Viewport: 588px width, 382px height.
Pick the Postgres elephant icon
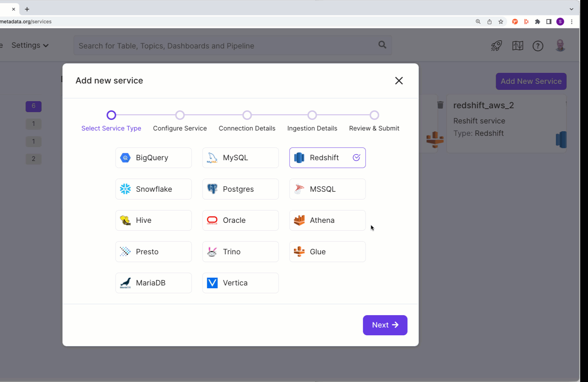[x=212, y=189]
